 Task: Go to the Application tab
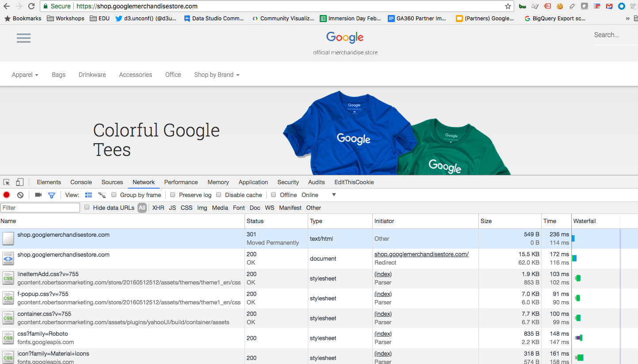click(253, 182)
